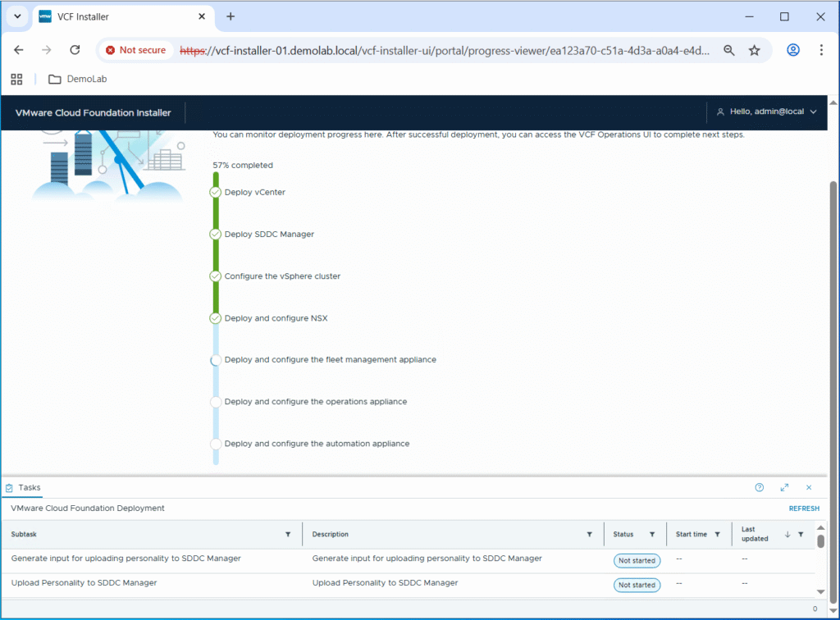Open the browser profile icon
The width and height of the screenshot is (840, 620).
pos(793,50)
